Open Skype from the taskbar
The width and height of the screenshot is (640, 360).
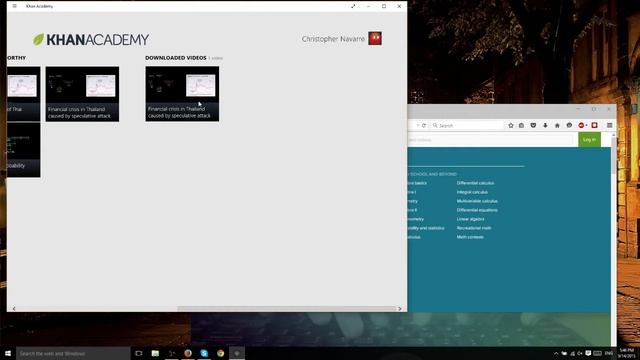point(204,353)
